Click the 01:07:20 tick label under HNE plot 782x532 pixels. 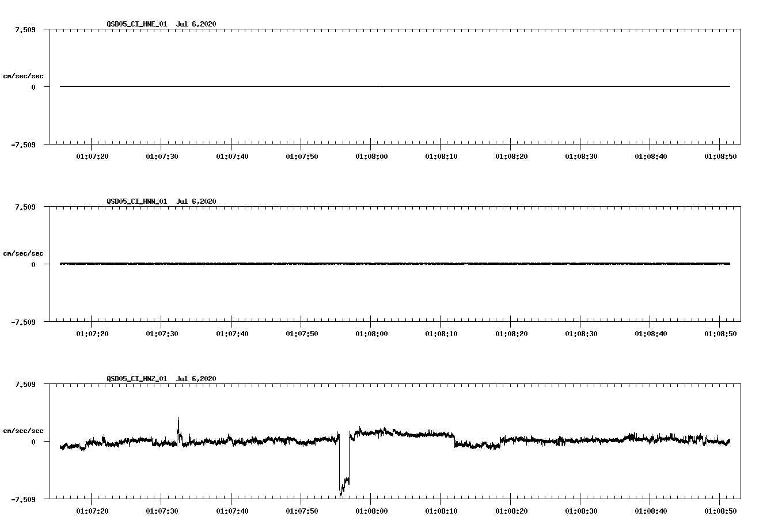click(92, 156)
